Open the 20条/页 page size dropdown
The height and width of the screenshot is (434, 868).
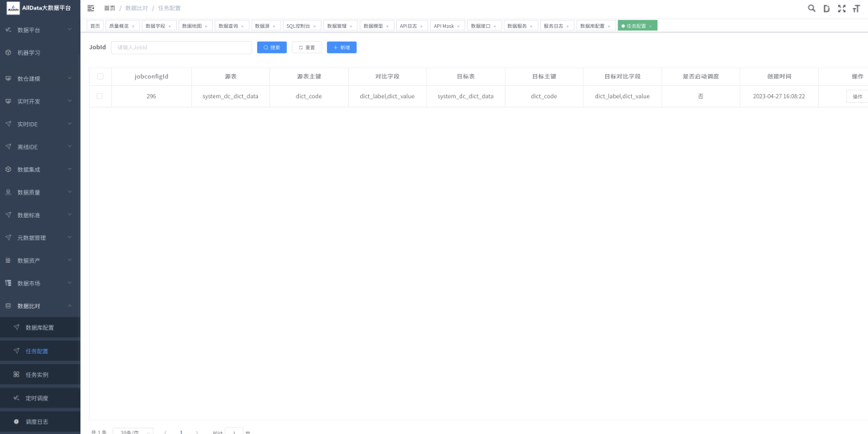point(133,432)
